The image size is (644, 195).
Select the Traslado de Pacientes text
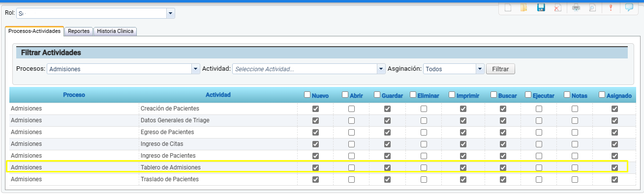click(170, 179)
